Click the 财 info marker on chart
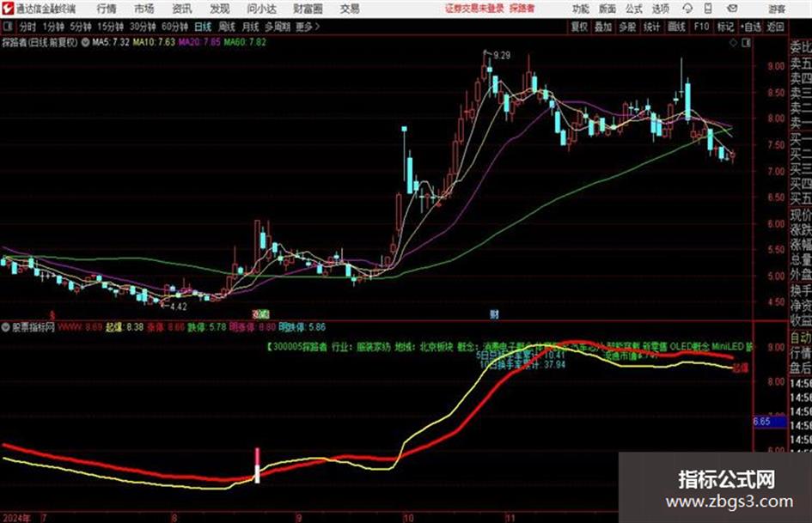Image resolution: width=812 pixels, height=523 pixels. 495,313
